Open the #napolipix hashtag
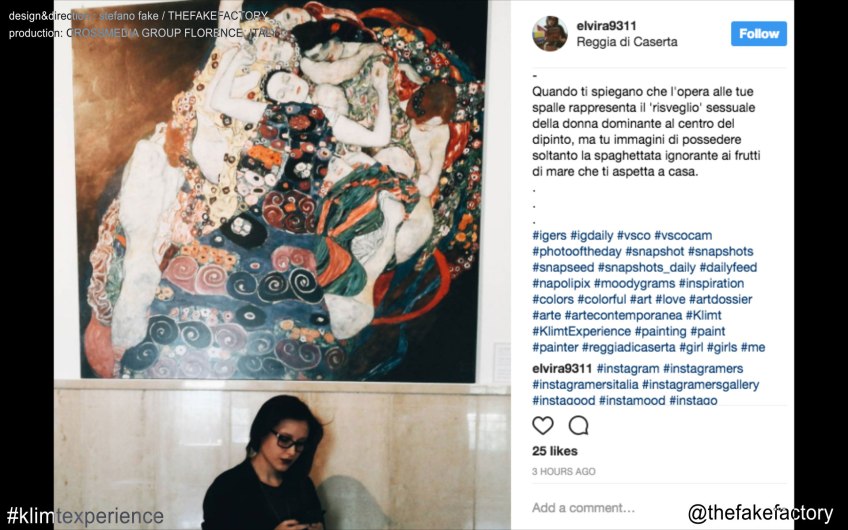Screen dimensions: 848x530 click(561, 283)
